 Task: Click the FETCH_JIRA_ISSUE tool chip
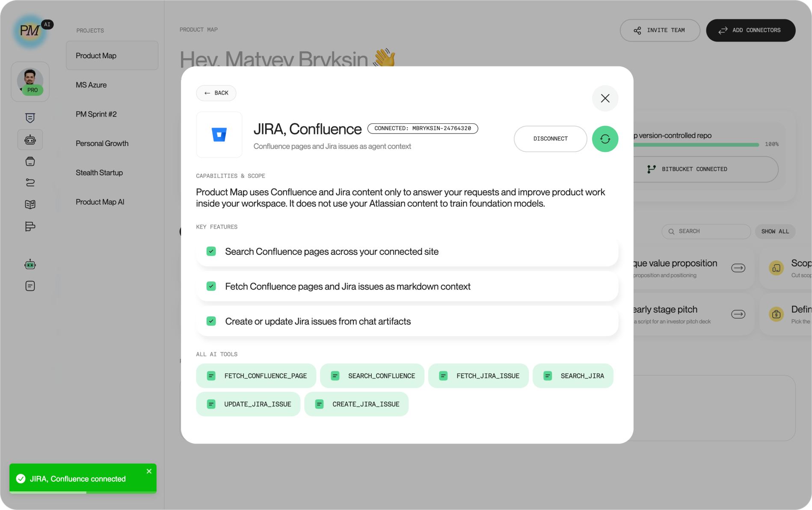click(x=478, y=376)
